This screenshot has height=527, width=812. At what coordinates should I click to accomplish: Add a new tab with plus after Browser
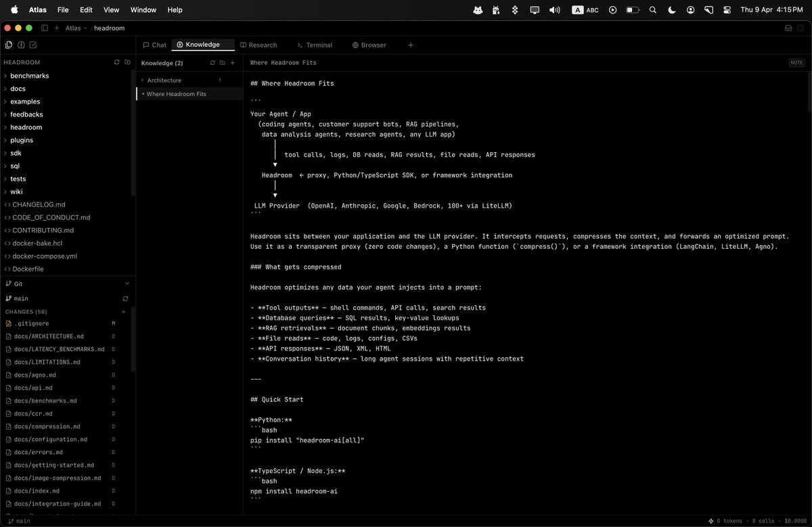410,45
